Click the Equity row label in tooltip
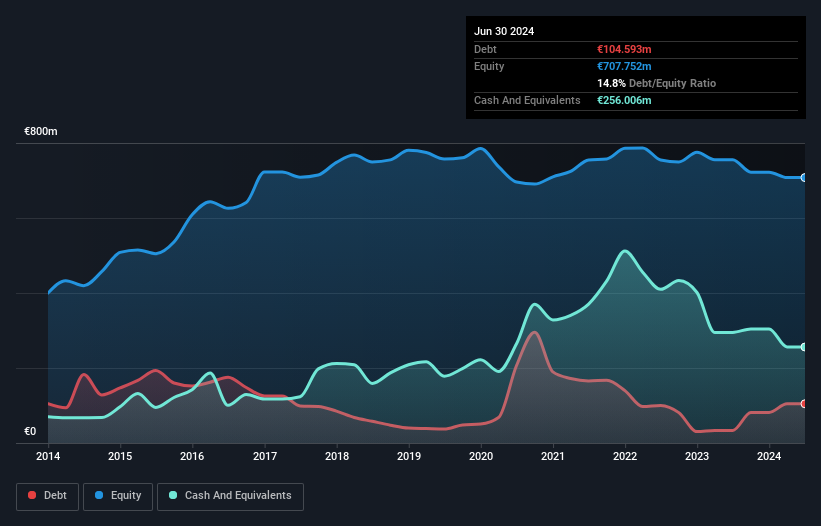The width and height of the screenshot is (821, 526). click(489, 66)
